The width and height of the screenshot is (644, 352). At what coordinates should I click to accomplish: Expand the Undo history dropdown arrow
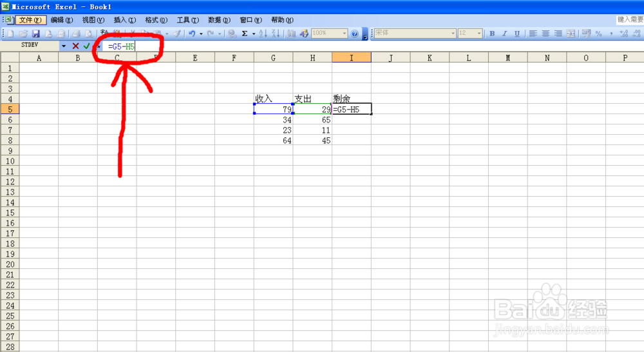tap(201, 34)
